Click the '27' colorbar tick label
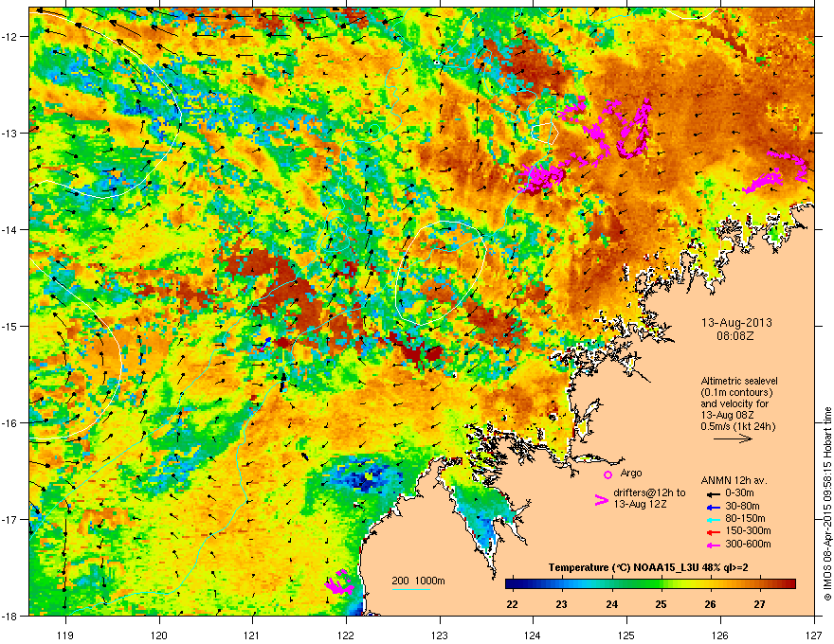The height and width of the screenshot is (644, 834). pos(759,604)
